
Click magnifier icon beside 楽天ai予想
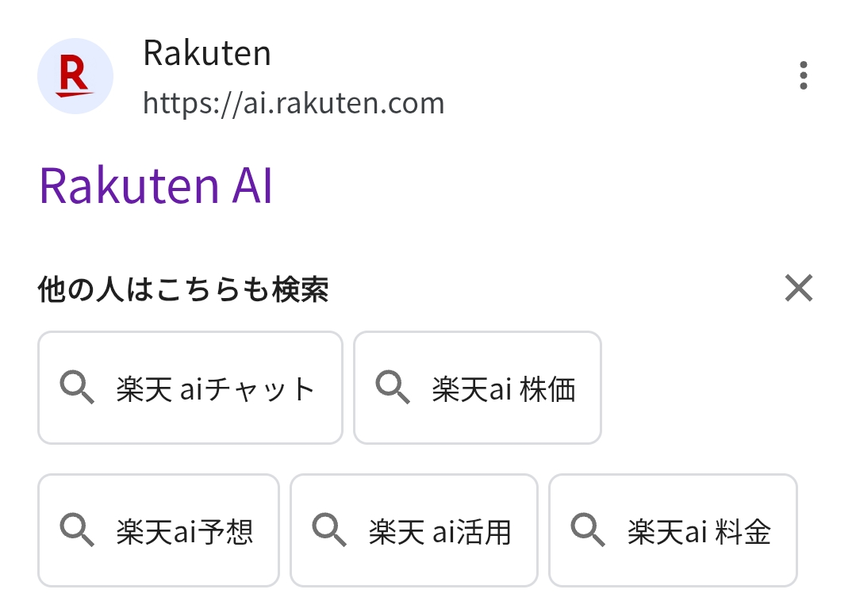pos(77,530)
